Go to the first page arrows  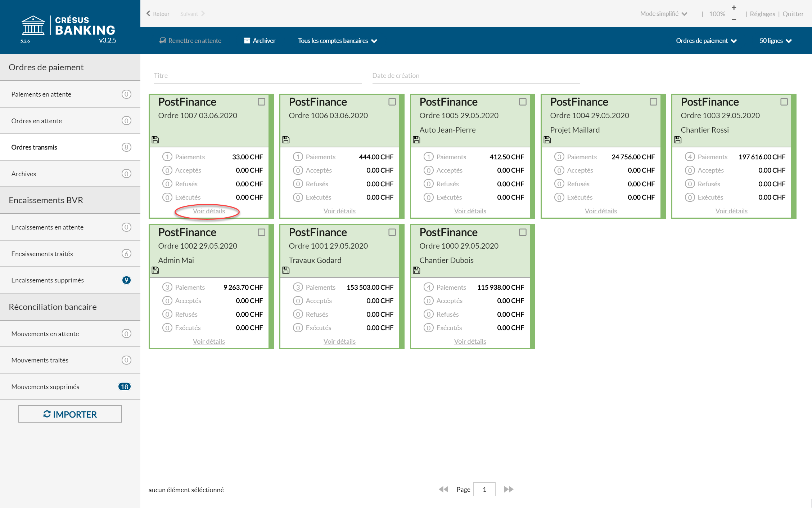[x=443, y=489]
